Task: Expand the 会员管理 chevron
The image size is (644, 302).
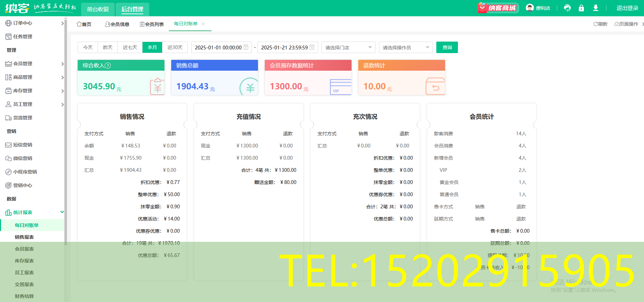Action: click(62, 64)
